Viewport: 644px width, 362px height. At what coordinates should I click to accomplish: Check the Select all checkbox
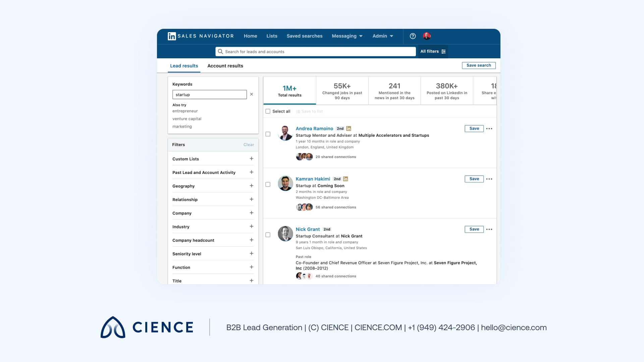tap(268, 111)
